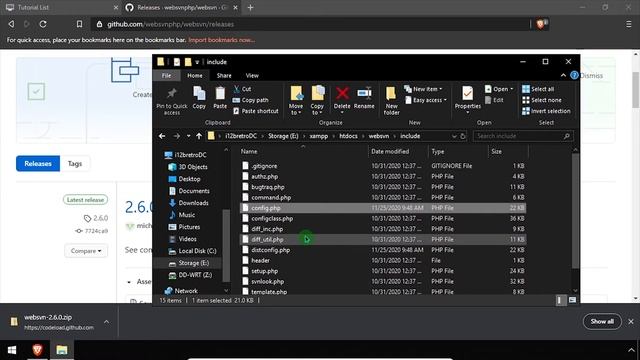Expand the address bar history dropdown
640x360 pixels.
[x=454, y=136]
